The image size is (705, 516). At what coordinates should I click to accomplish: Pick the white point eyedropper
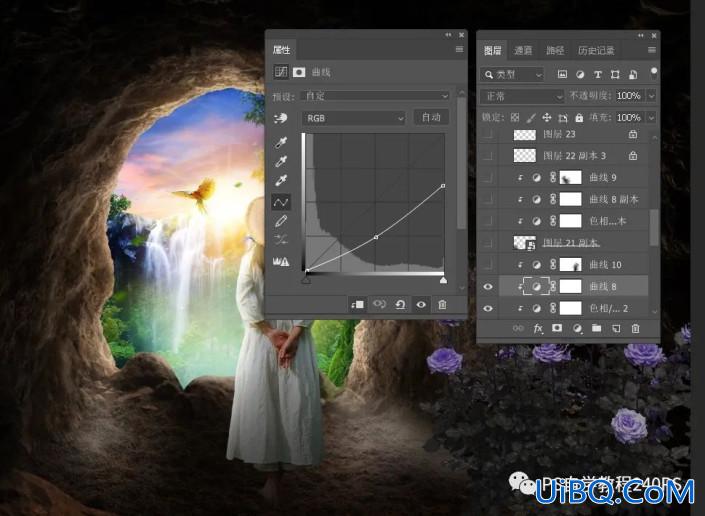pyautogui.click(x=281, y=181)
